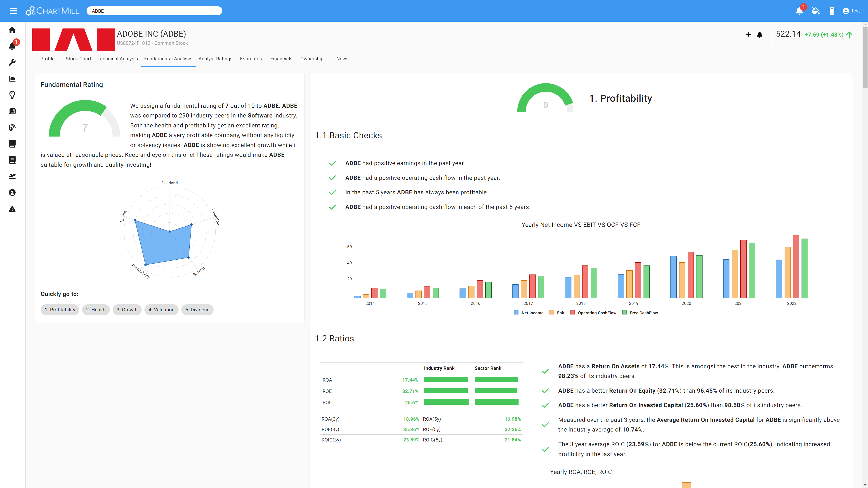Open the sidebar lightbulb ideas icon
Screen dimensions: 868x488
(x=12, y=95)
